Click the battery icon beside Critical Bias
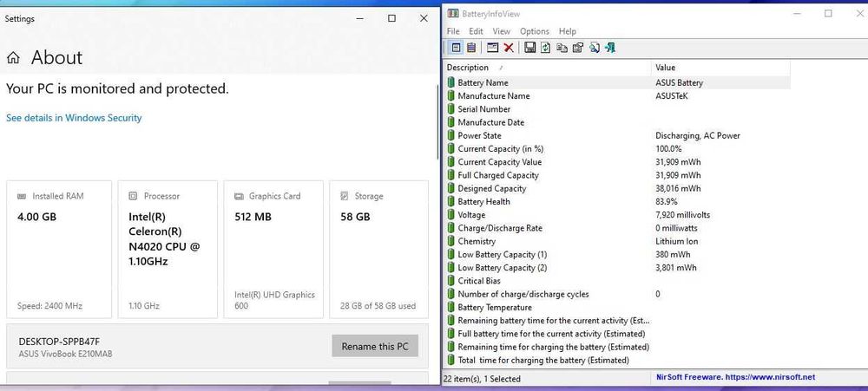This screenshot has height=391, width=868. [450, 281]
